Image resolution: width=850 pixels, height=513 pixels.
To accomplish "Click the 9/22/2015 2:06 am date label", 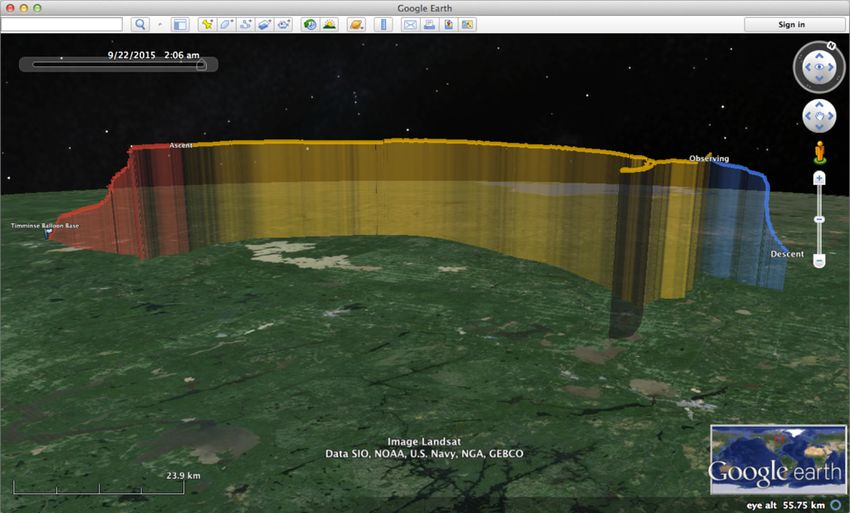I will click(153, 55).
